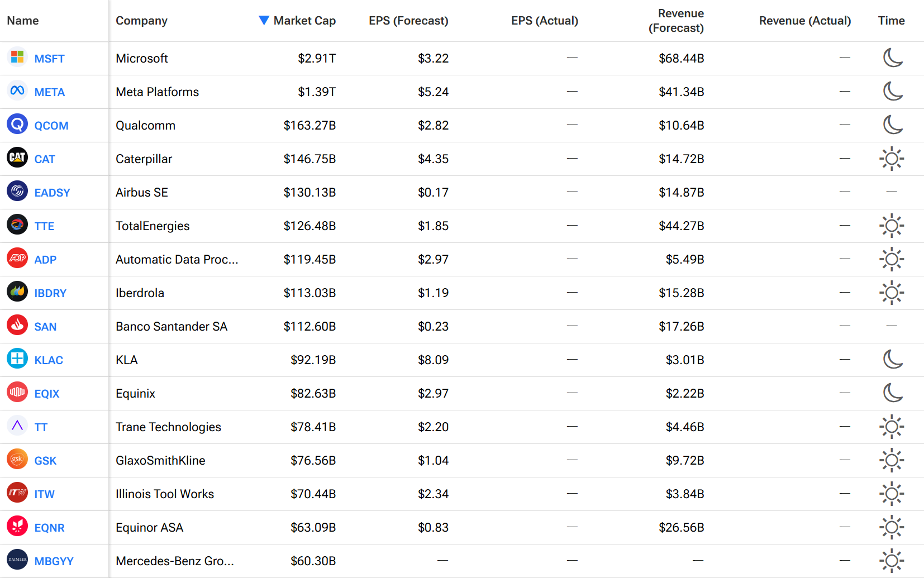Click the Equinix logo icon
Image resolution: width=924 pixels, height=578 pixels.
17,392
